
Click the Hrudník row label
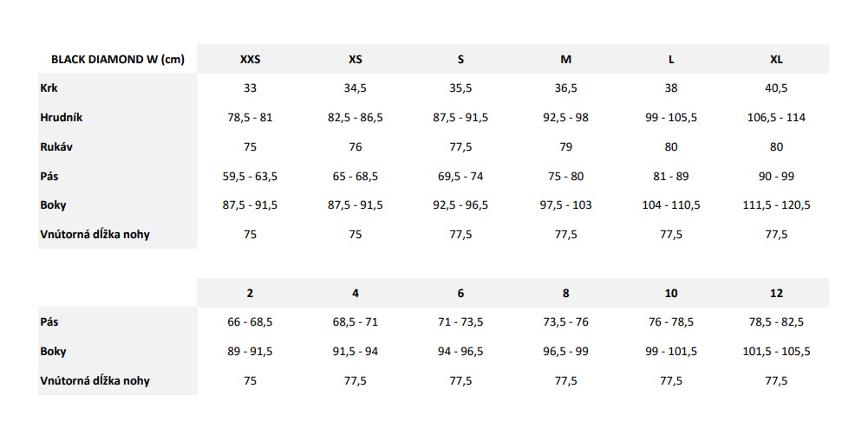[62, 117]
